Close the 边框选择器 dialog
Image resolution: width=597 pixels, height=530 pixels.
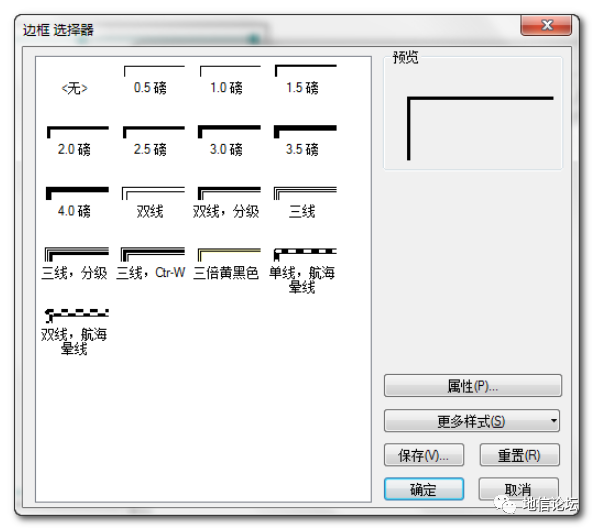(x=546, y=25)
